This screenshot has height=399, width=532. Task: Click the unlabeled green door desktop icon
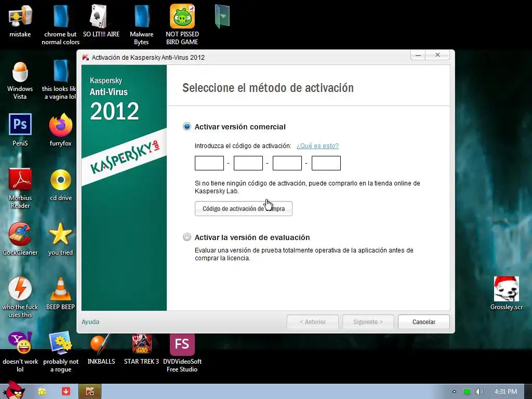[222, 16]
